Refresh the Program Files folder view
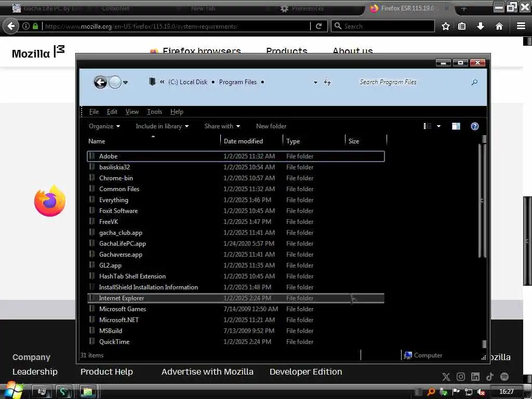532x399 pixels. pyautogui.click(x=327, y=82)
